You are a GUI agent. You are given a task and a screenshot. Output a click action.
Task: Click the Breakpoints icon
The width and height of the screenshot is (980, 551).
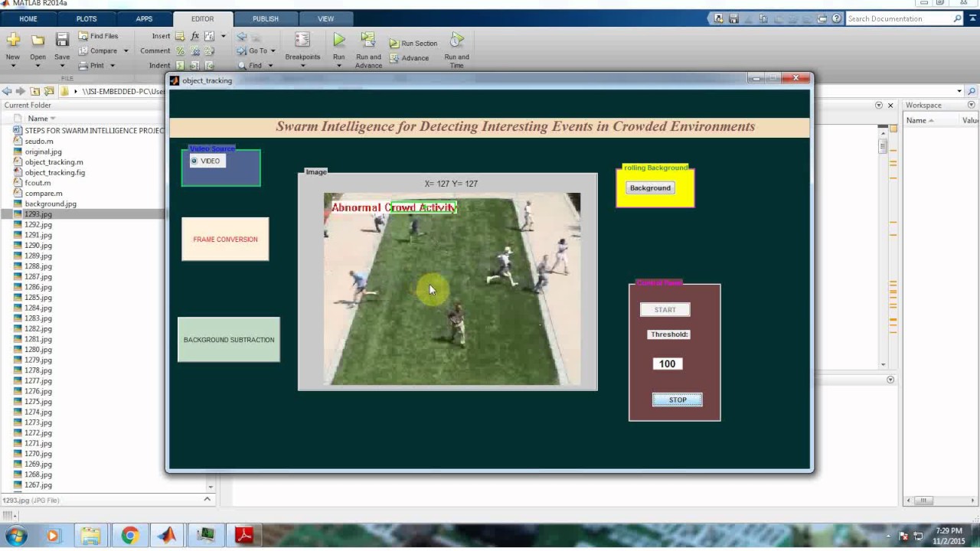pos(302,40)
